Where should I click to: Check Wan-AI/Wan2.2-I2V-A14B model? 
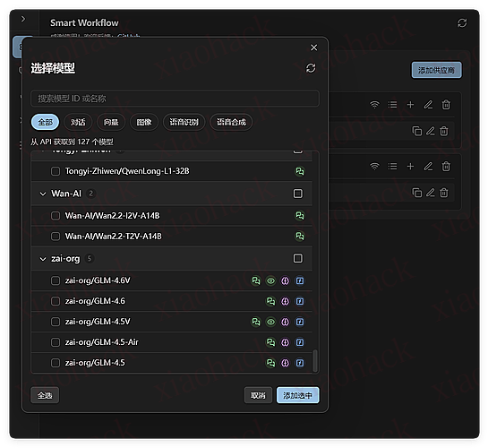(56, 216)
